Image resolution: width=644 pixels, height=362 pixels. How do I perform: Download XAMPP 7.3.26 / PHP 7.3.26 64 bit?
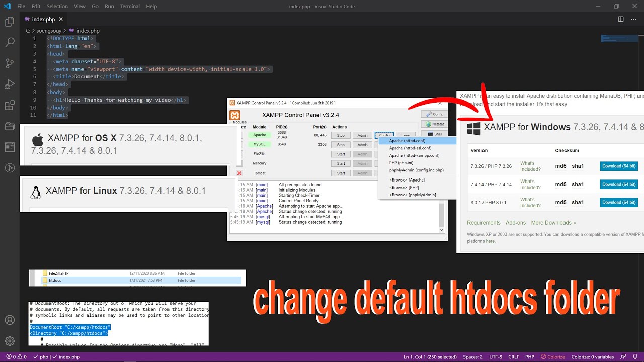619,166
